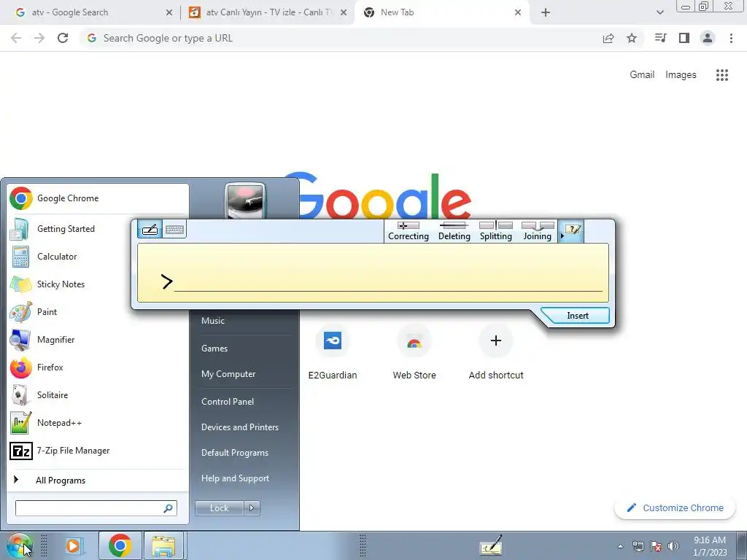747x560 pixels.
Task: Click in the yellow handwriting writing area
Action: (x=373, y=273)
